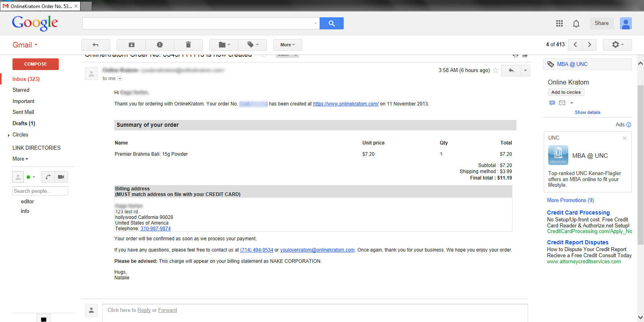Open the notifications bell
Viewport: 644px width, 322px height.
(576, 24)
